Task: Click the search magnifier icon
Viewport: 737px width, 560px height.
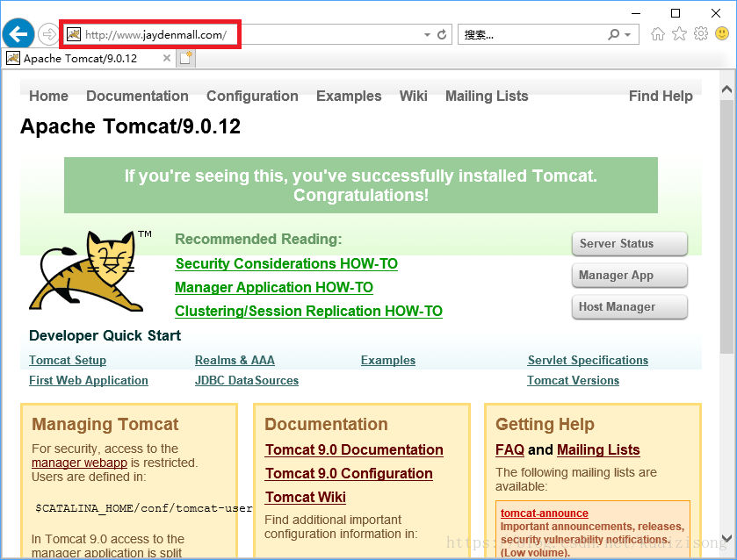Action: click(614, 35)
